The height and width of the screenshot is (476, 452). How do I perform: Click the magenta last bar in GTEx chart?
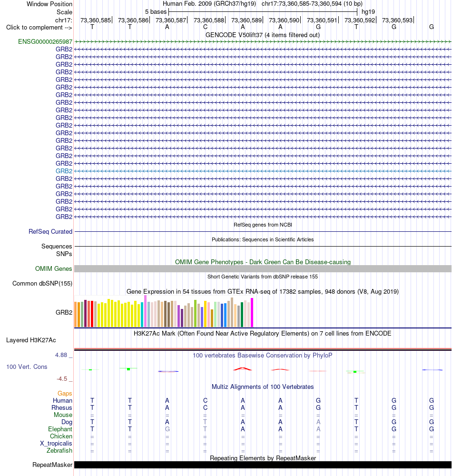point(252,312)
